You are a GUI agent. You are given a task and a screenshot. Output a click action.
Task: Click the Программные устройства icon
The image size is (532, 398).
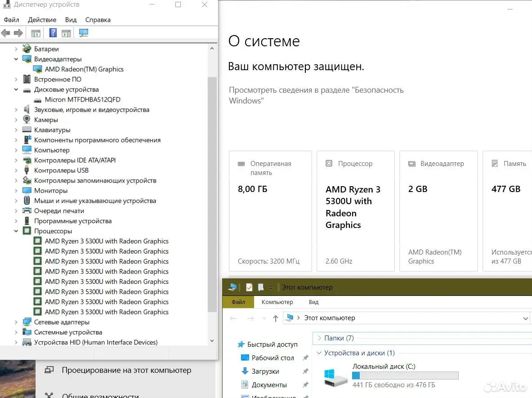(x=27, y=221)
